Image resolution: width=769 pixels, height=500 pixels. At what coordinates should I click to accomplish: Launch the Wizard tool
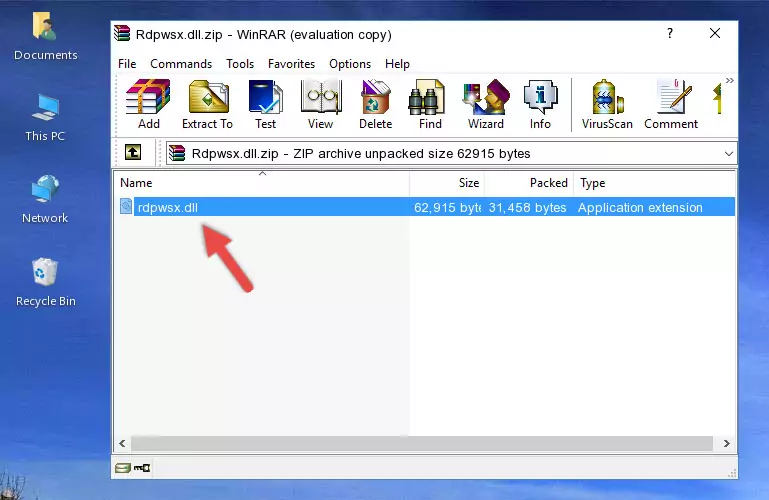tap(486, 104)
